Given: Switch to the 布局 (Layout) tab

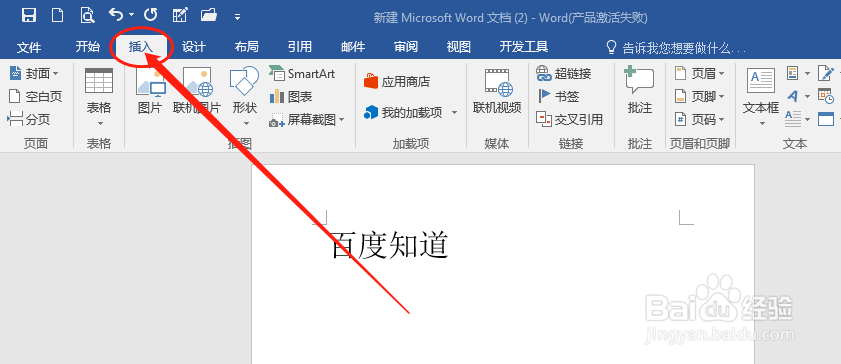Looking at the screenshot, I should click(x=247, y=47).
